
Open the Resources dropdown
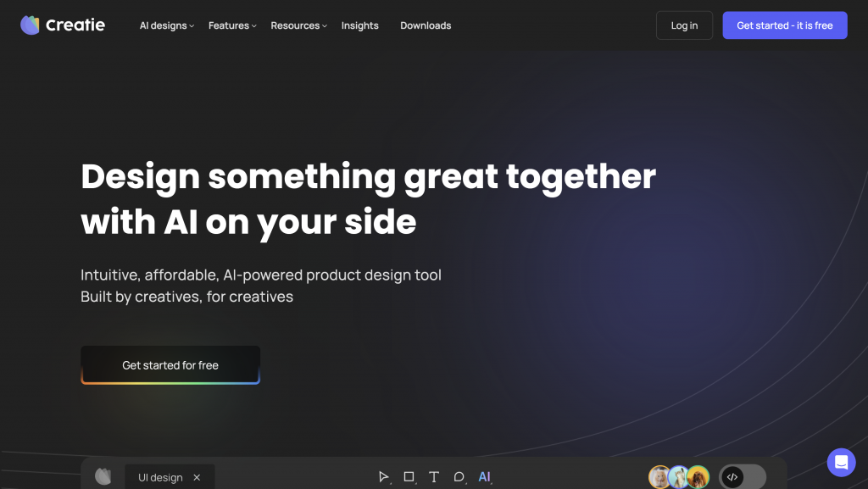pyautogui.click(x=299, y=25)
